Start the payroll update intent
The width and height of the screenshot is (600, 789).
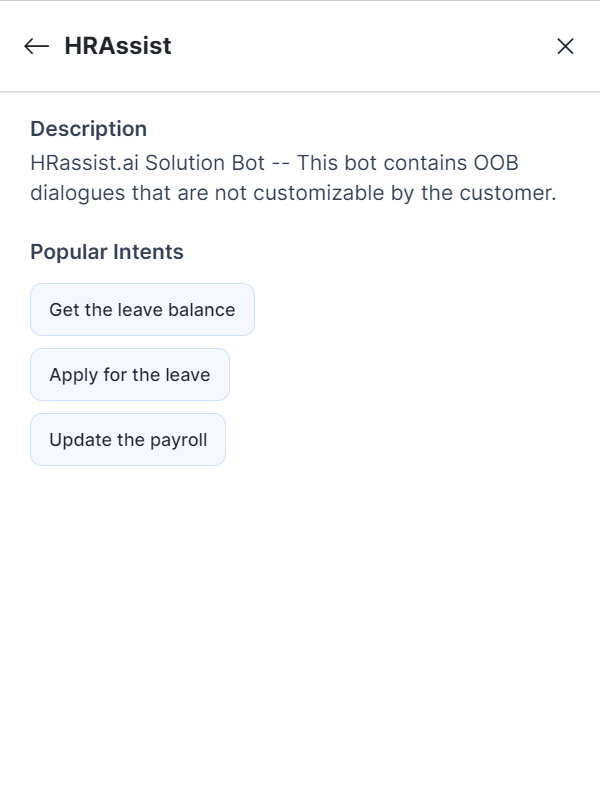click(x=128, y=440)
